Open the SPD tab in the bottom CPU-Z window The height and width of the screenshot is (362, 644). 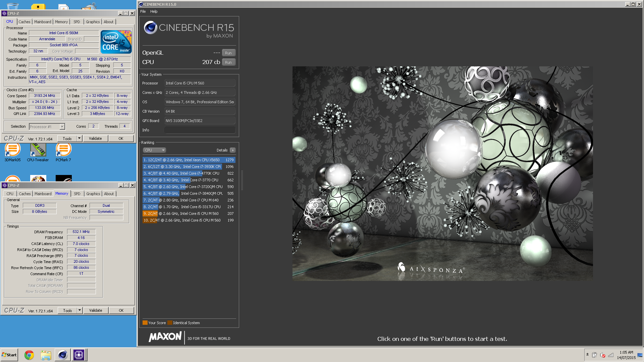point(77,194)
